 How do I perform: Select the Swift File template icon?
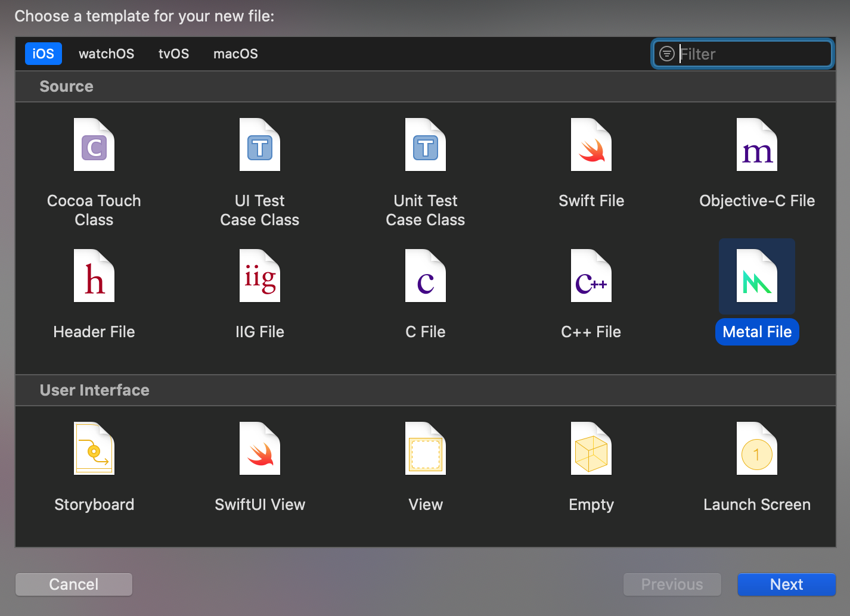point(591,145)
